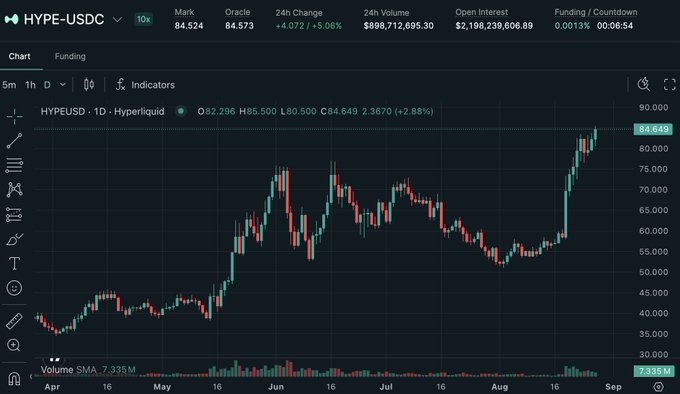Select the pattern drawing tool

pyautogui.click(x=14, y=189)
